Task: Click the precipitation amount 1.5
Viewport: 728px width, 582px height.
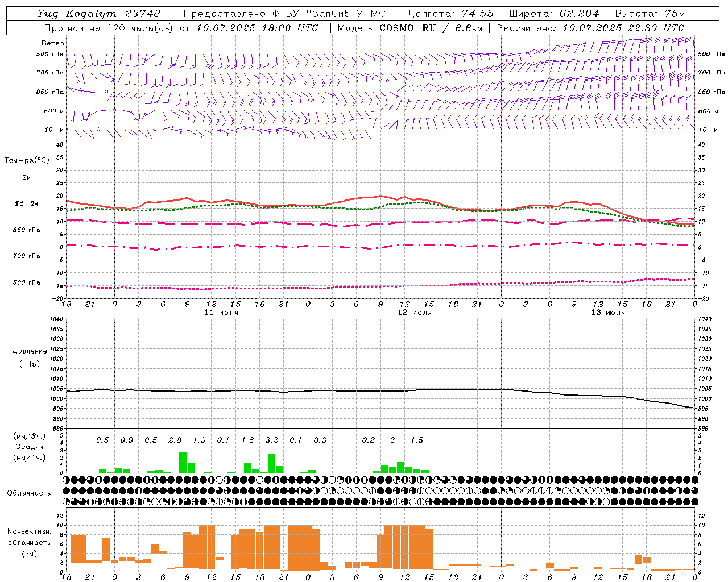Action: pos(417,440)
